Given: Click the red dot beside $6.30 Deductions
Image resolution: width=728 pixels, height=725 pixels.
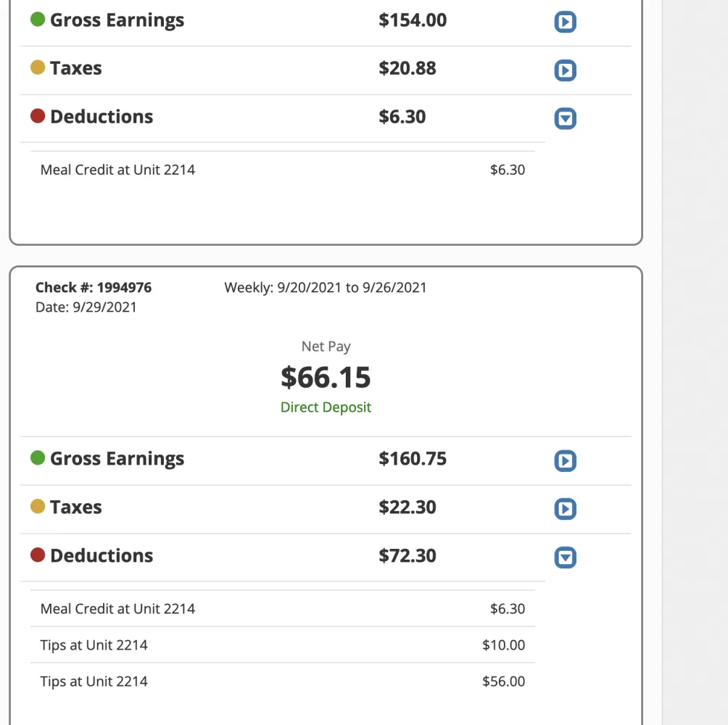Looking at the screenshot, I should point(38,116).
